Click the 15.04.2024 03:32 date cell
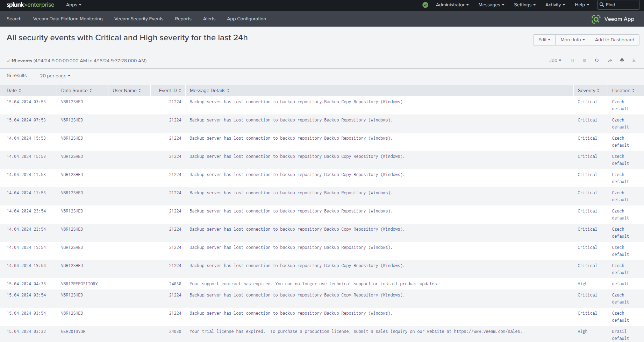Image resolution: width=644 pixels, height=342 pixels. coord(26,331)
